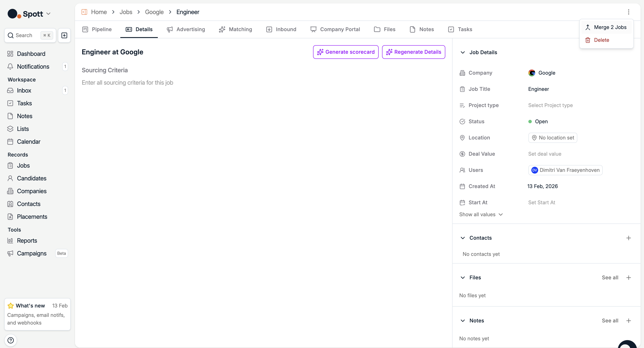Open Reports under Tools
Viewport: 644px width, 348px height.
tap(37, 241)
